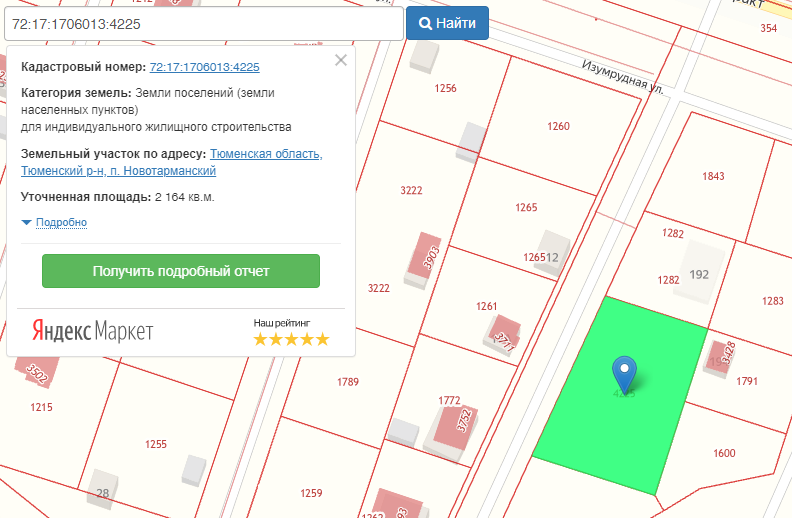Open the Тюменская область address link
The image size is (792, 518).
[x=266, y=154]
